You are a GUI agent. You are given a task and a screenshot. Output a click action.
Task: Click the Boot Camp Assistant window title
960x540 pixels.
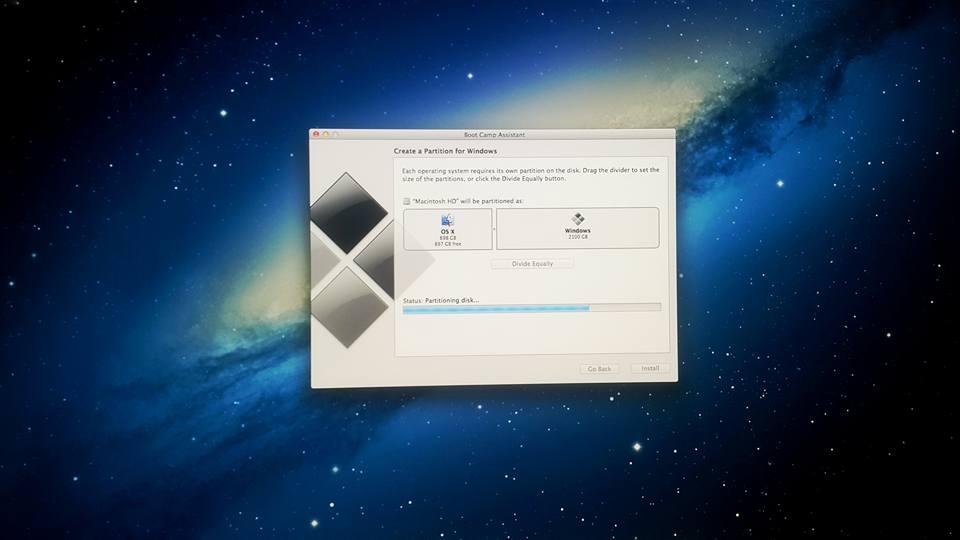click(x=494, y=135)
